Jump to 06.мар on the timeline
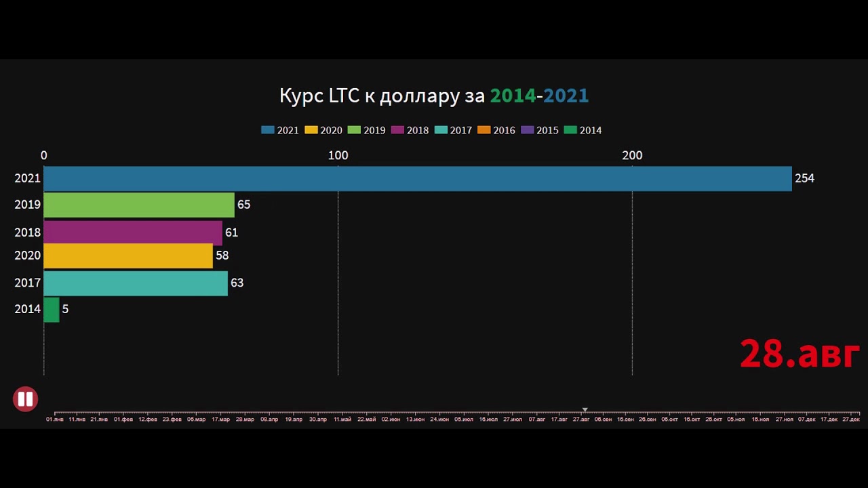This screenshot has height=488, width=868. tap(196, 420)
